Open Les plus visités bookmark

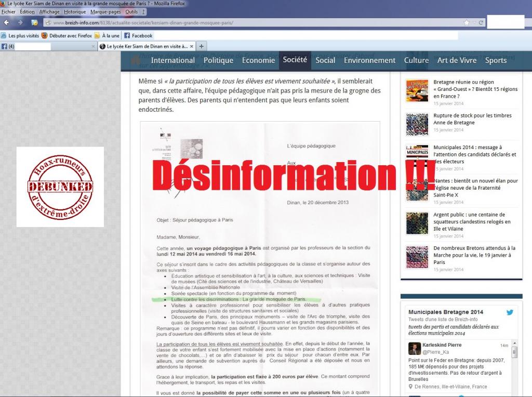tap(20, 36)
